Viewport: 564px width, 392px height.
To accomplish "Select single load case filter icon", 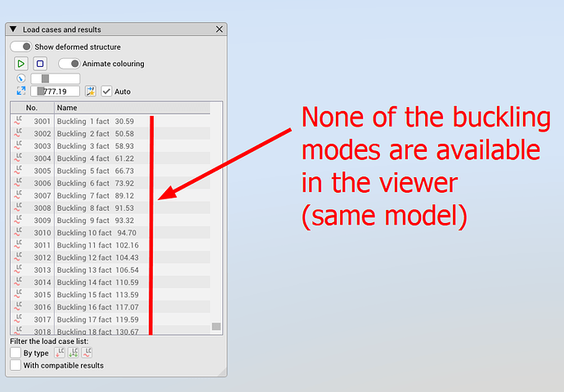I will click(x=60, y=353).
